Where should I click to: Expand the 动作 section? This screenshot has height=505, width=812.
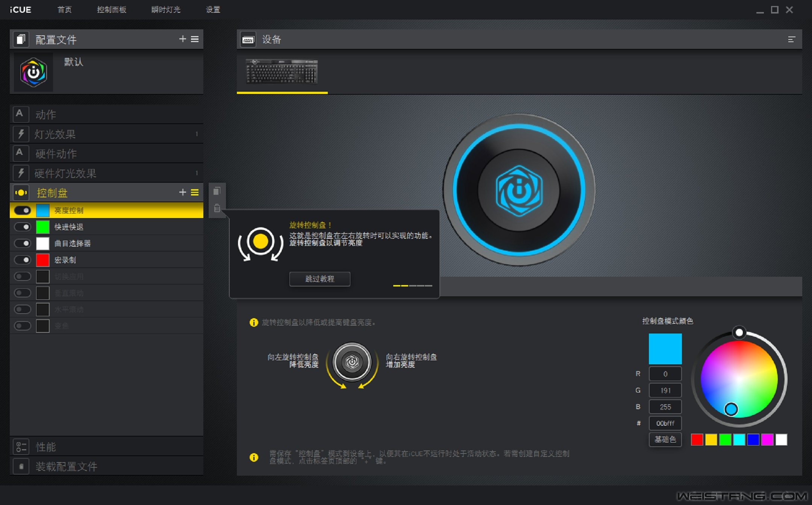[106, 114]
